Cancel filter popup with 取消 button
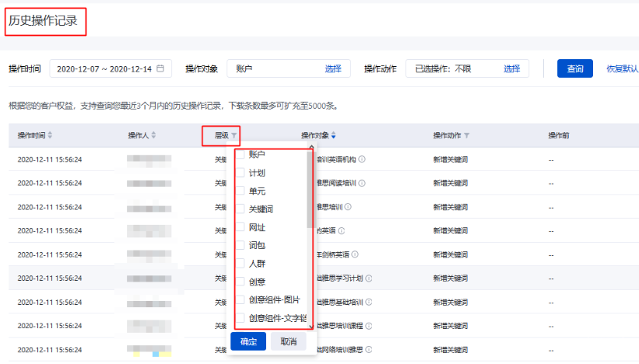The width and height of the screenshot is (639, 364). click(289, 341)
